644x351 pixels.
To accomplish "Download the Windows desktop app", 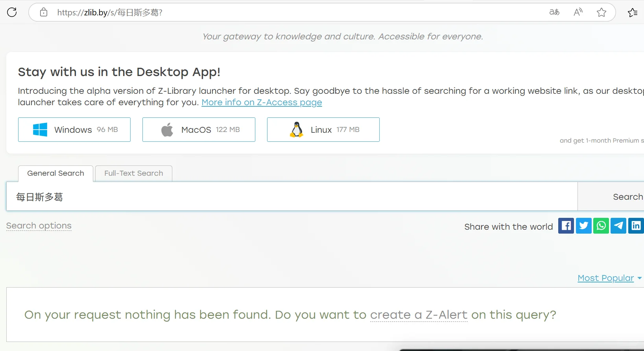I will coord(74,130).
